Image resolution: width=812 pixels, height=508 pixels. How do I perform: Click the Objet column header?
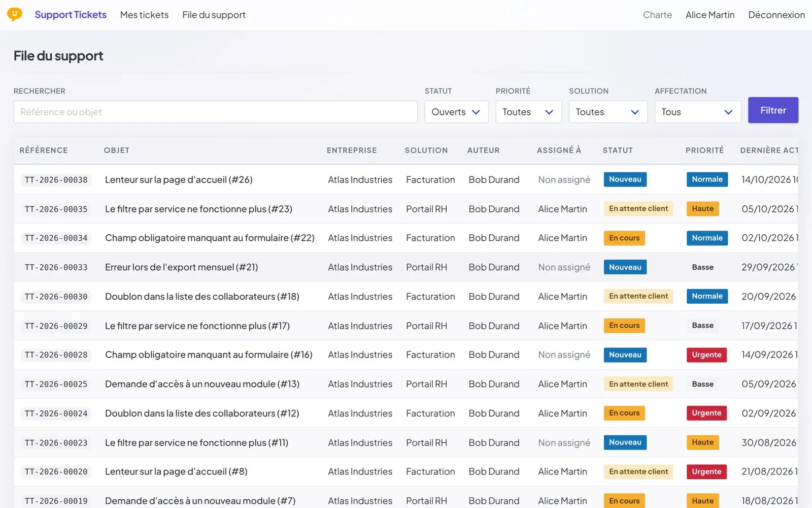click(117, 150)
